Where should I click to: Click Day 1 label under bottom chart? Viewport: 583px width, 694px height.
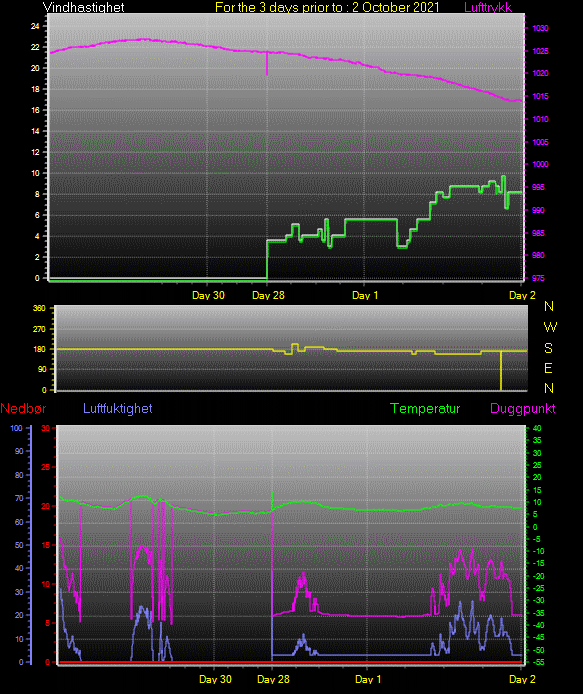click(x=368, y=679)
